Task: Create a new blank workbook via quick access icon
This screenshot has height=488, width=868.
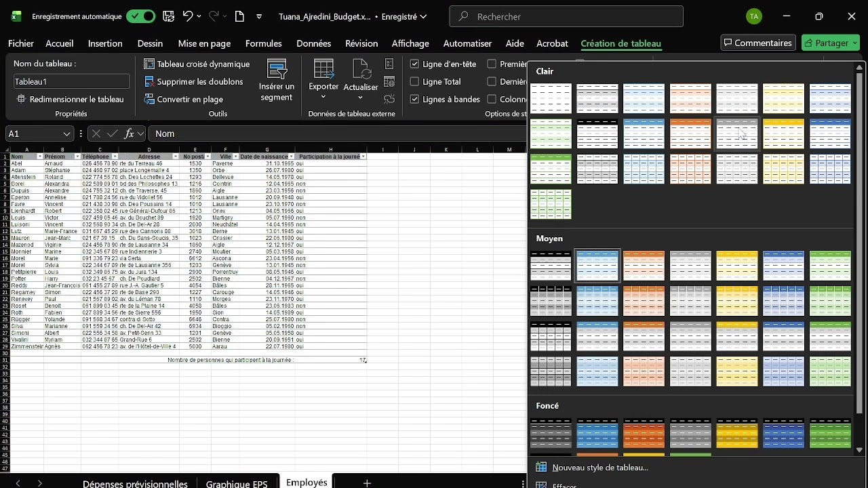Action: point(239,16)
